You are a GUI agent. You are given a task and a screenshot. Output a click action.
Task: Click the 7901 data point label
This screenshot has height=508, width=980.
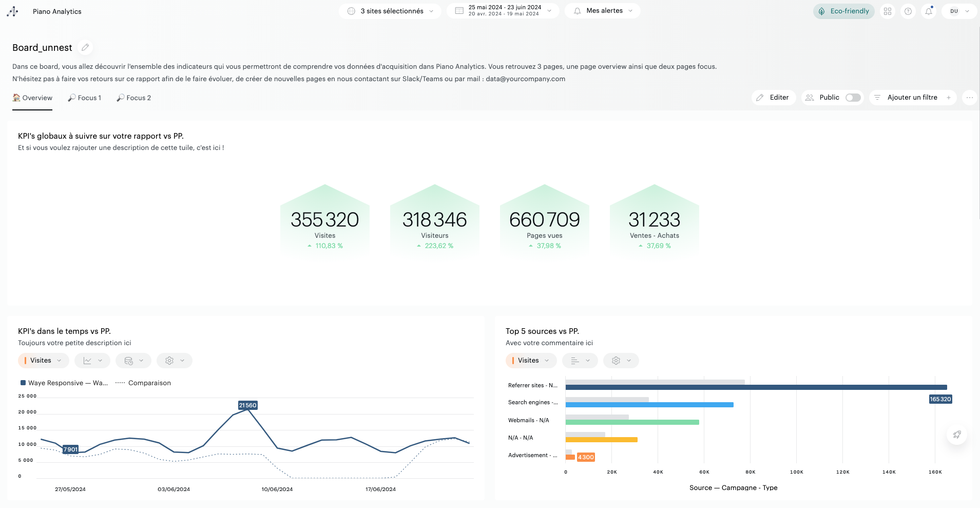click(70, 449)
